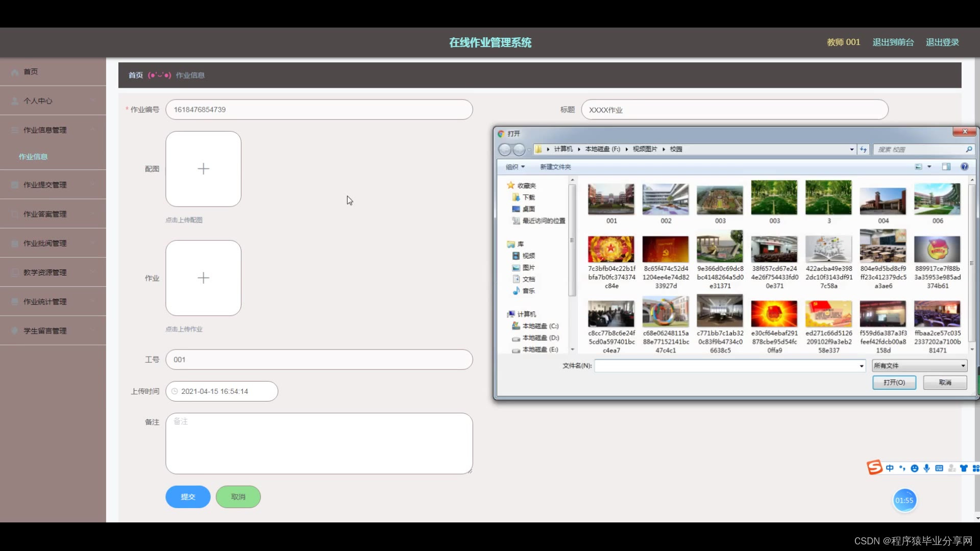Click the plus icon to upload 配图
The height and width of the screenshot is (551, 980).
pos(203,169)
